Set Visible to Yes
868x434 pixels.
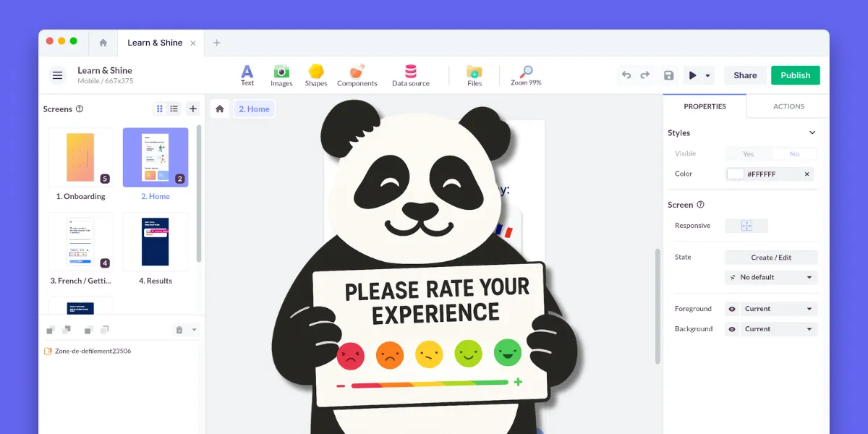click(748, 154)
